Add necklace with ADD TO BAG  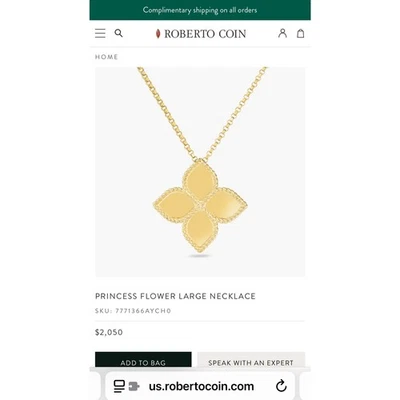(143, 360)
